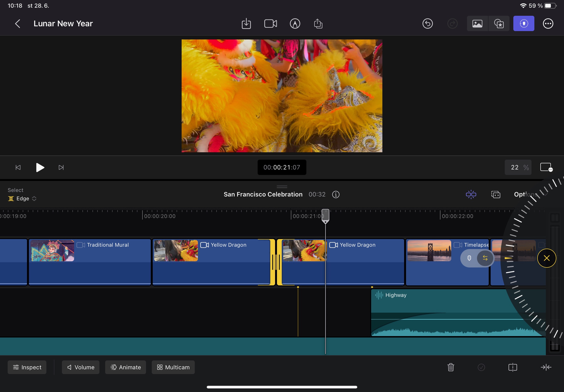The image size is (564, 392).
Task: Open the Inspect tab
Action: (x=27, y=367)
